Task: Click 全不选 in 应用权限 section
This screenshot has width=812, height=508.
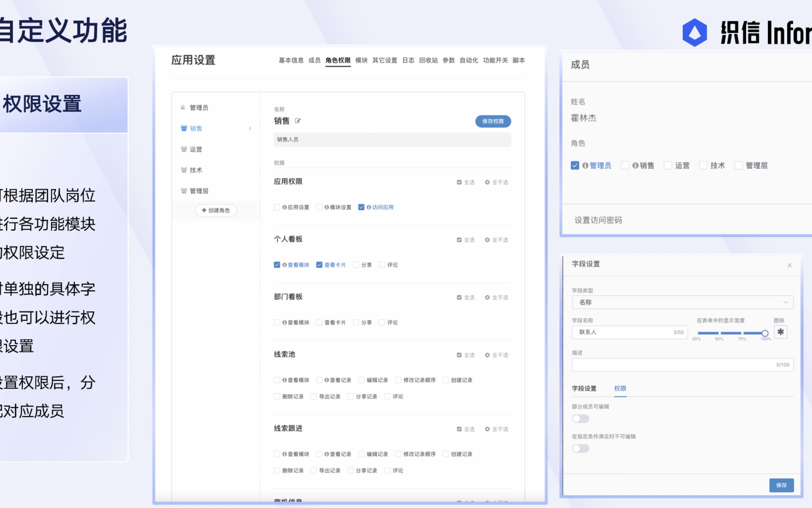Action: pyautogui.click(x=497, y=182)
